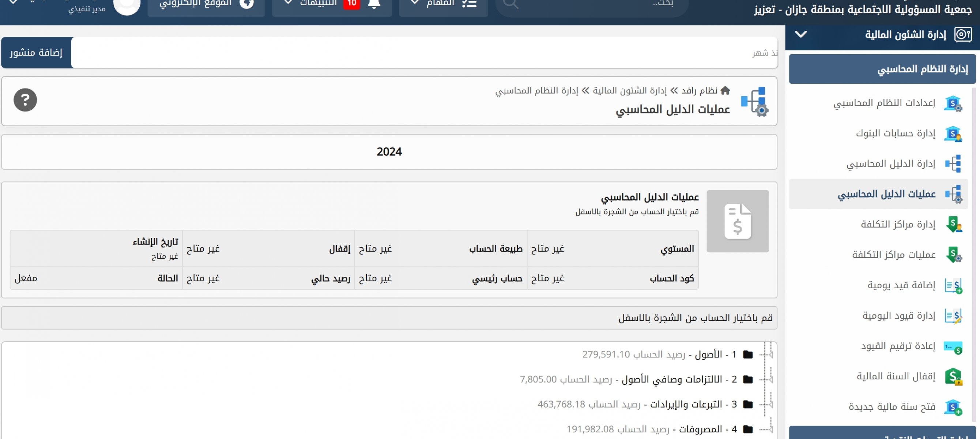Open bank accounts management icon (إدارة حسابات البنوك)
The image size is (980, 439).
953,134
